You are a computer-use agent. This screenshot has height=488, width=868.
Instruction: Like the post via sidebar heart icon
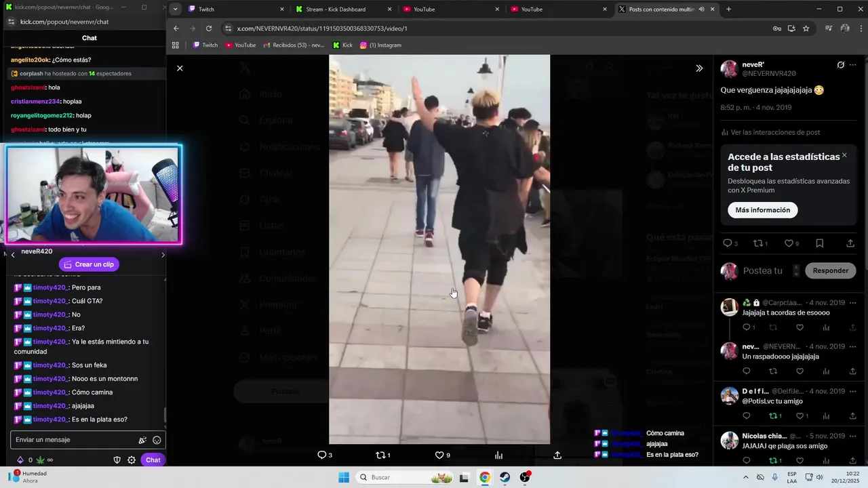(791, 243)
